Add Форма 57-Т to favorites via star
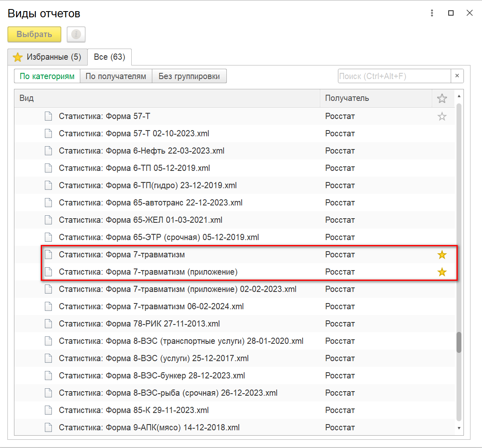This screenshot has width=482, height=448. [442, 117]
